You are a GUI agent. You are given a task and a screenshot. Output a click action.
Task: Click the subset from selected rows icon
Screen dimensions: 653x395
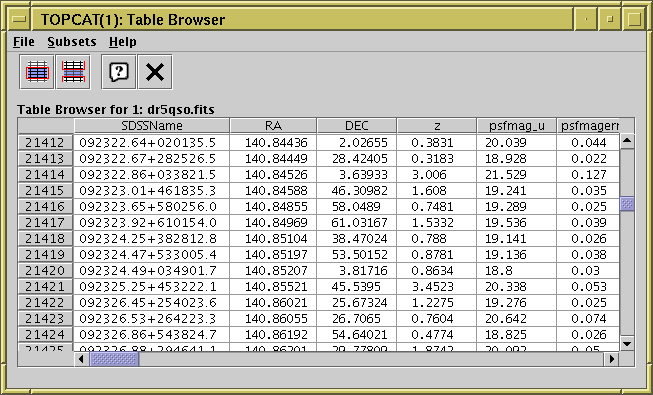point(37,72)
